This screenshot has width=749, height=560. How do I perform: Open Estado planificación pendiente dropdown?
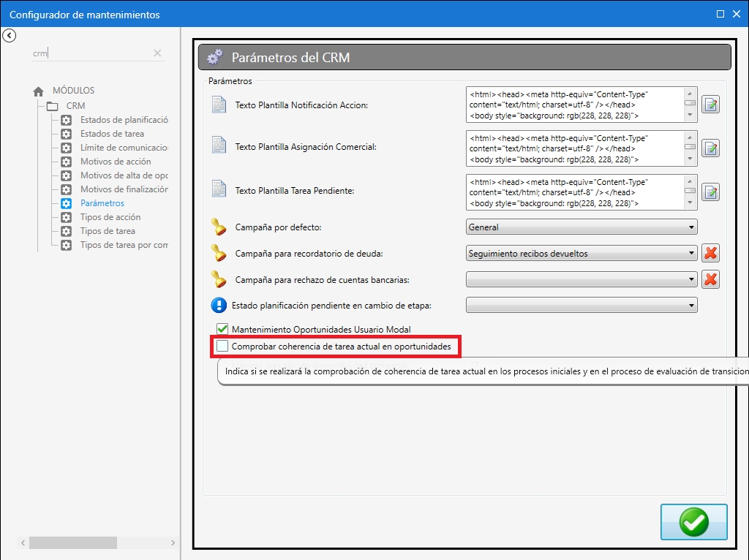tap(581, 305)
